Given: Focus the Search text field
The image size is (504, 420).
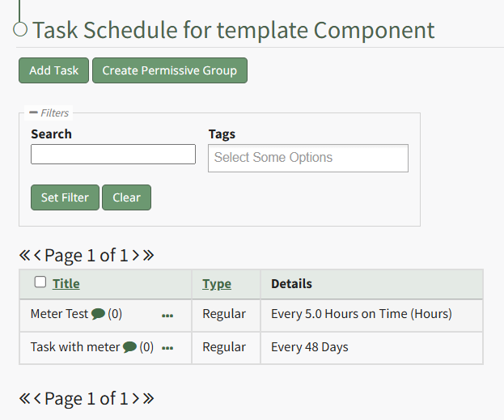Looking at the screenshot, I should (113, 155).
